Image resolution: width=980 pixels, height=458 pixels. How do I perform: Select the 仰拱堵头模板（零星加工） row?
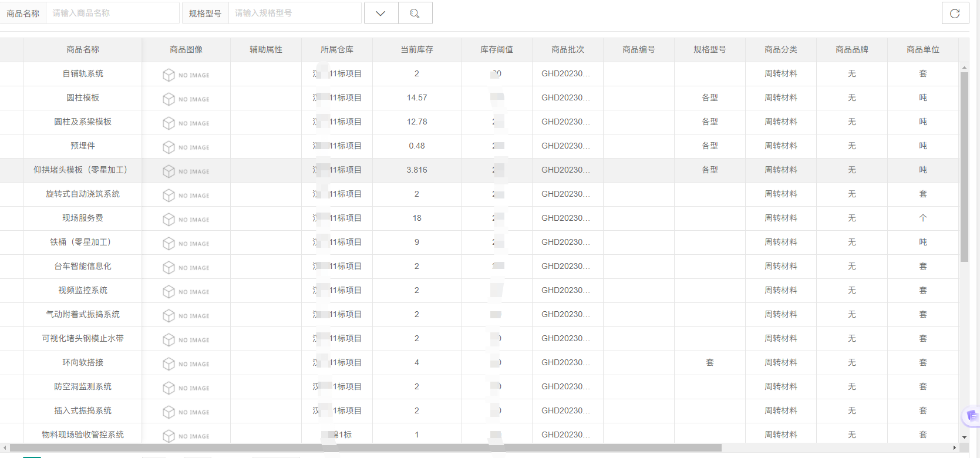[x=80, y=170]
